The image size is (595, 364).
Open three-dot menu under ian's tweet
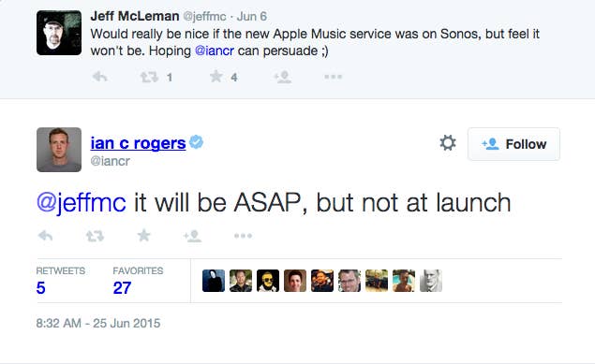coord(243,236)
